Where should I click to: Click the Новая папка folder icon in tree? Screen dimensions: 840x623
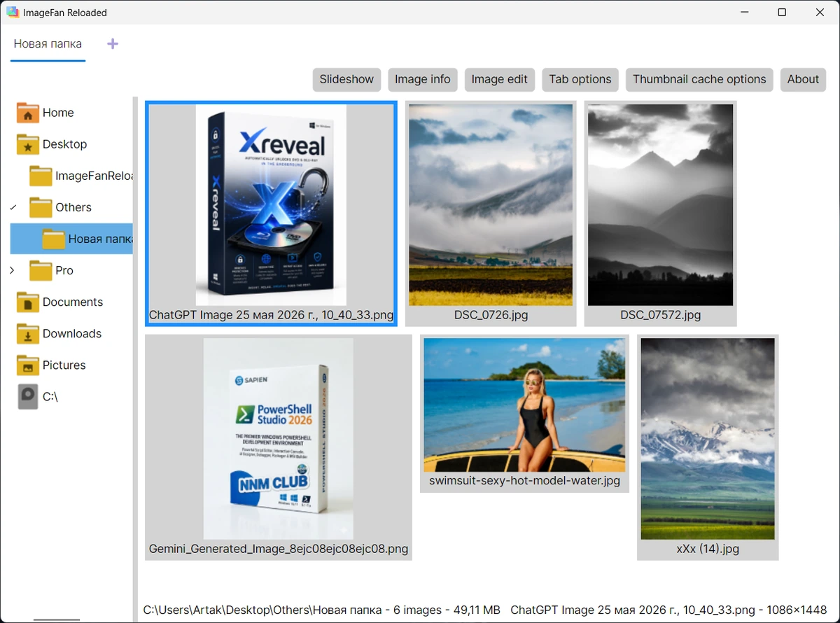tap(53, 239)
